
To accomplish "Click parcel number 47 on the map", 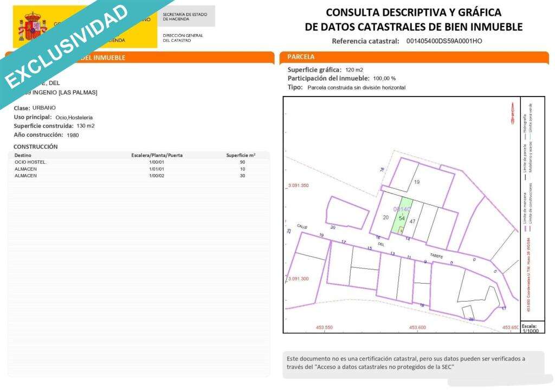I will coord(412,222).
